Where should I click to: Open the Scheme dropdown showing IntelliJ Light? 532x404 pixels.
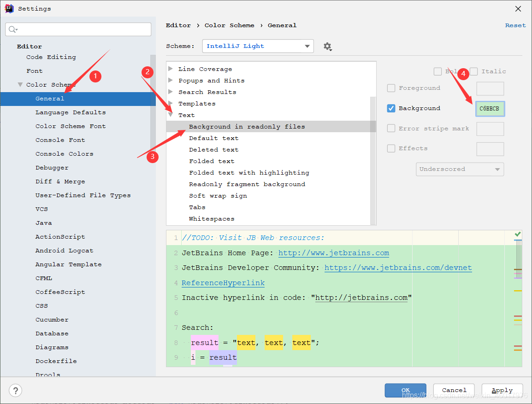(258, 46)
